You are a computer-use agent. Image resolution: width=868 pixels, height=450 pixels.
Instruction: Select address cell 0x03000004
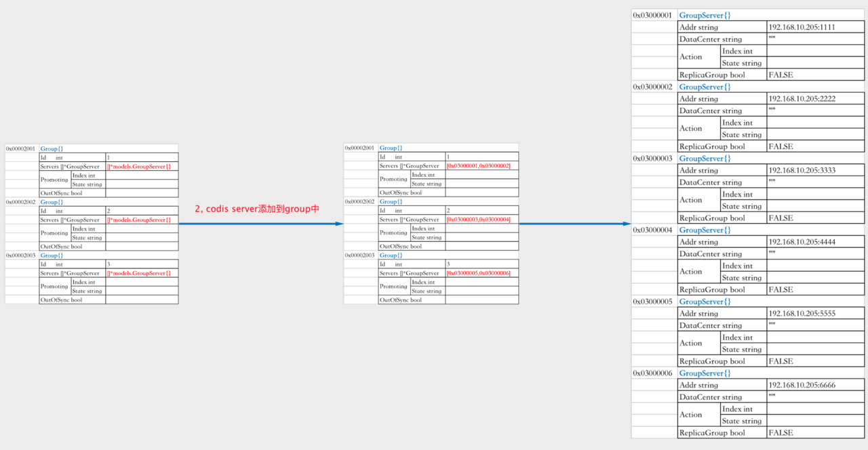[654, 230]
